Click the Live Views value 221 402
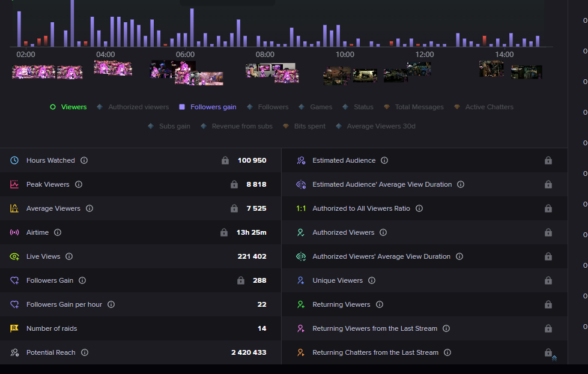 pyautogui.click(x=252, y=256)
